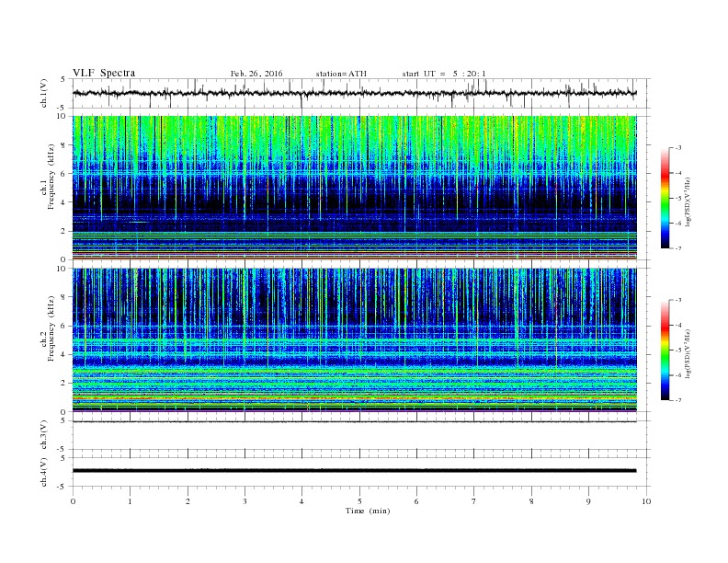The image size is (728, 563).
Task: Click the "-7" tick on ch.1 colorbar
Action: tap(677, 248)
